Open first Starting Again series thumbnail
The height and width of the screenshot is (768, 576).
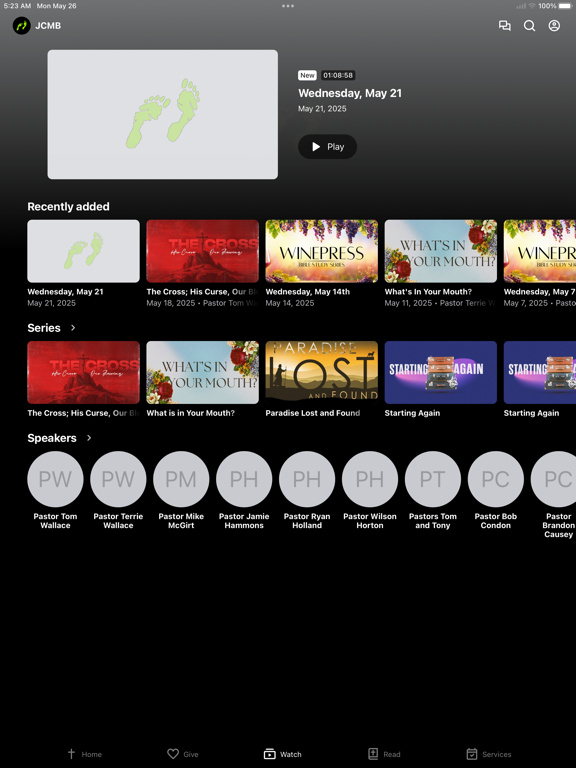tap(440, 372)
